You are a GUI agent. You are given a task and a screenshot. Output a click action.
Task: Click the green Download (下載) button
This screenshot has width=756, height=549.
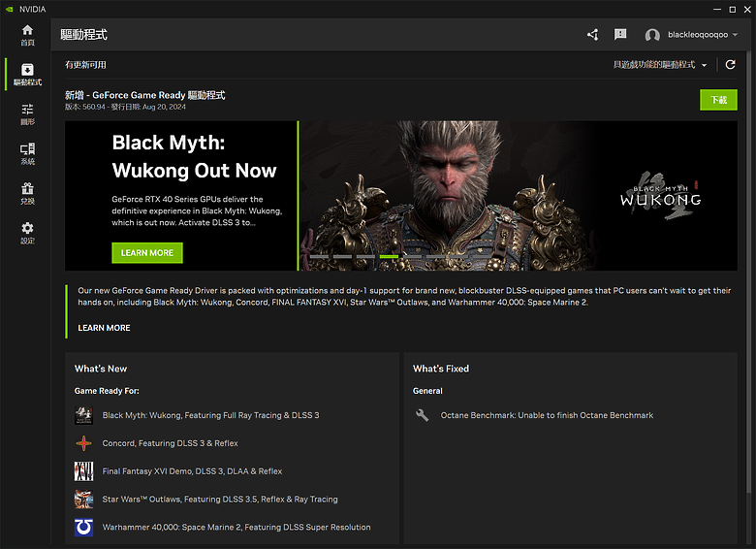coord(718,100)
